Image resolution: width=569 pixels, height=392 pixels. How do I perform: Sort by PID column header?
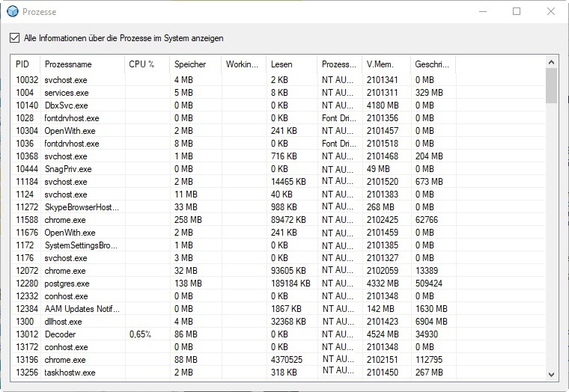click(22, 64)
